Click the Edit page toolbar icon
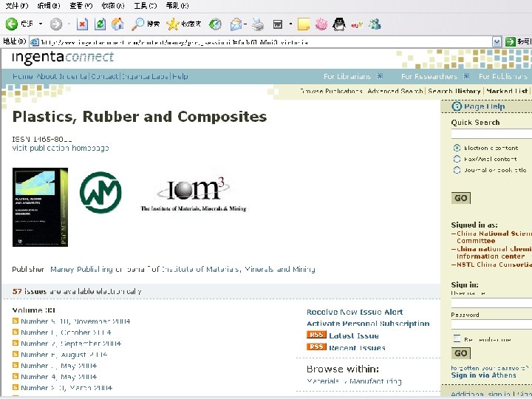This screenshot has height=399, width=532. coord(278,24)
